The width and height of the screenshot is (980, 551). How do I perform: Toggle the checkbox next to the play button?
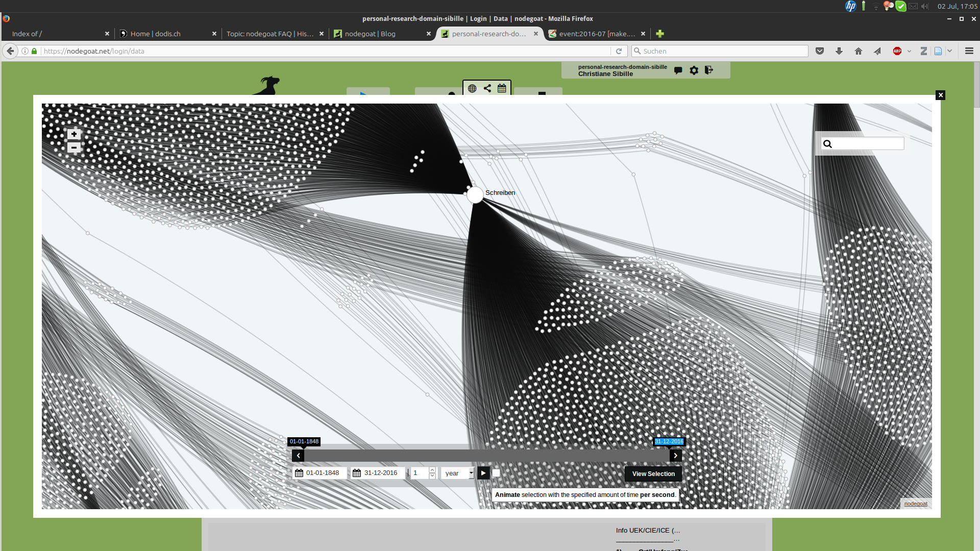click(x=496, y=473)
